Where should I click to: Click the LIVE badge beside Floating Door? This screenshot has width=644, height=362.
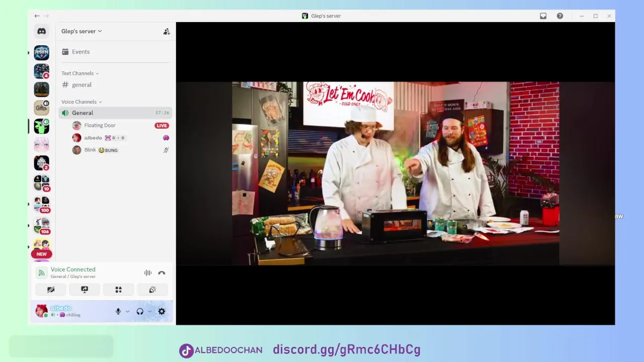coord(162,126)
